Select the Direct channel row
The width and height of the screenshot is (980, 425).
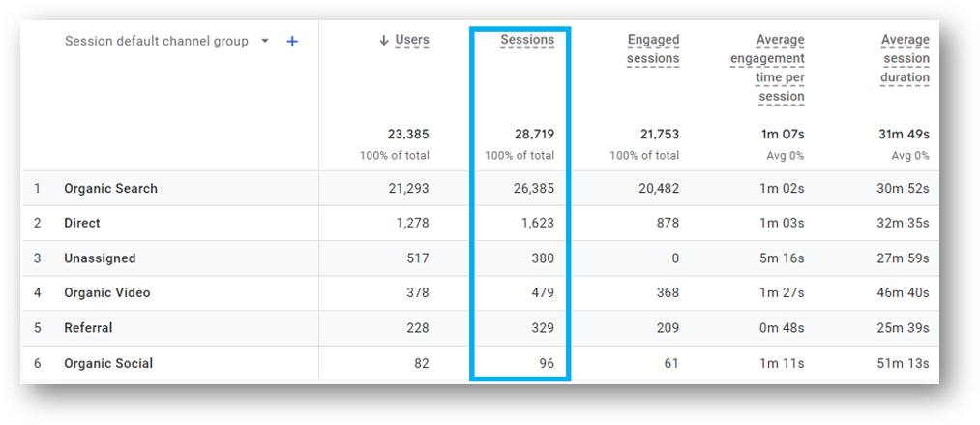(82, 224)
